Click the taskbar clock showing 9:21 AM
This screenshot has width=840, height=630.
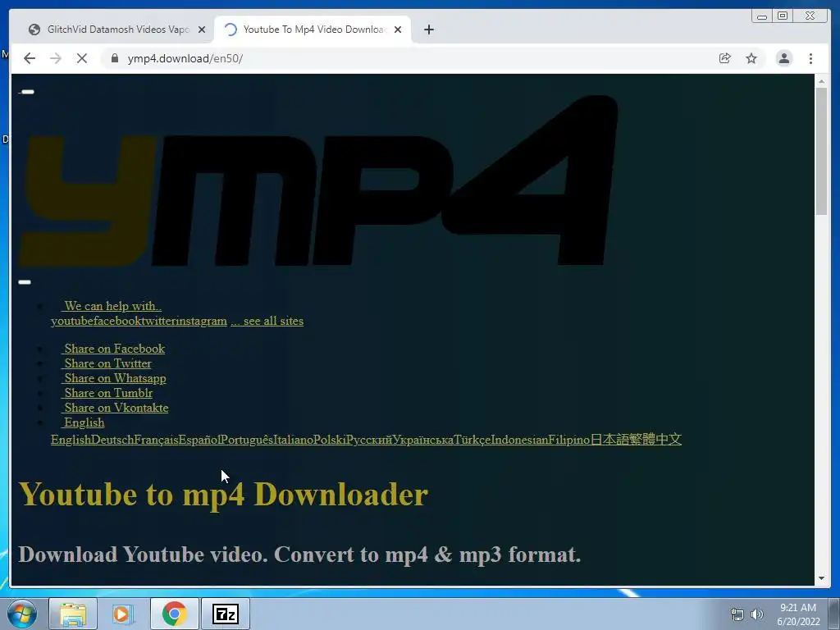pyautogui.click(x=798, y=614)
